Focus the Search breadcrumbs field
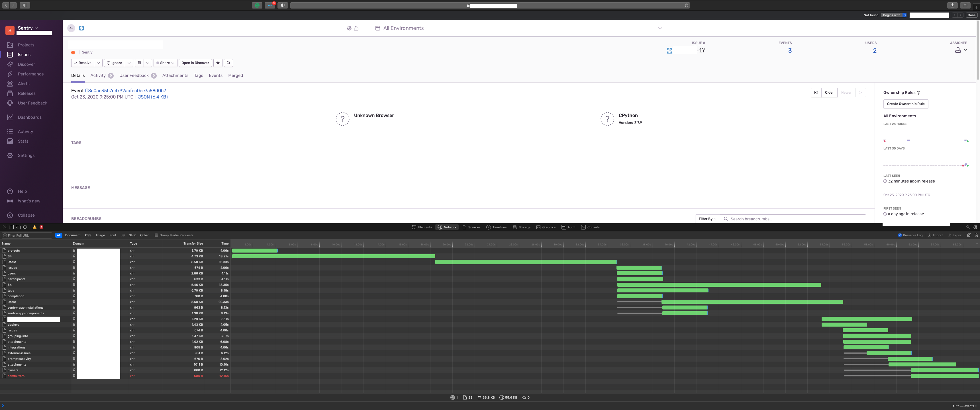 pos(793,219)
